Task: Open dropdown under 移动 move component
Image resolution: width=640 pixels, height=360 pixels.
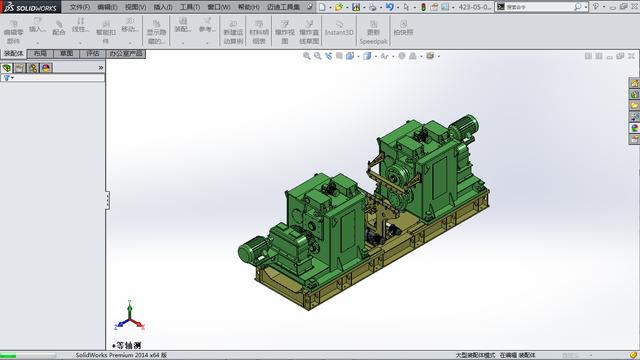Action: tap(130, 42)
